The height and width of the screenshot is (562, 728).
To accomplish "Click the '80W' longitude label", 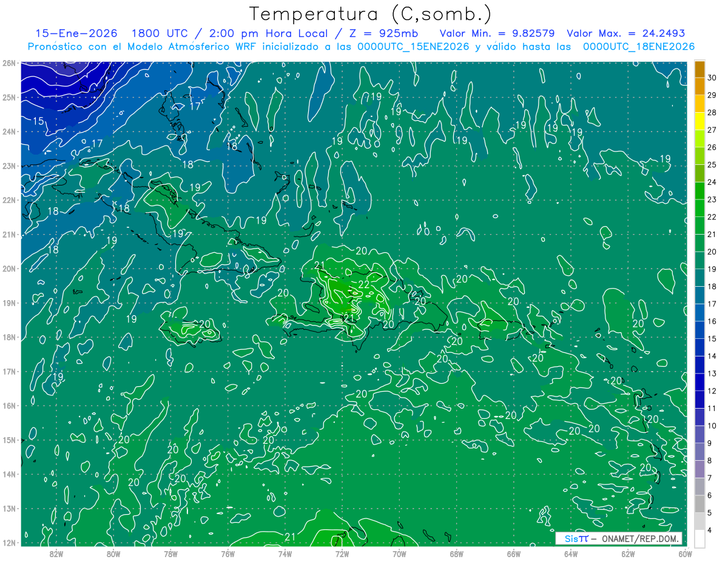I will (113, 554).
